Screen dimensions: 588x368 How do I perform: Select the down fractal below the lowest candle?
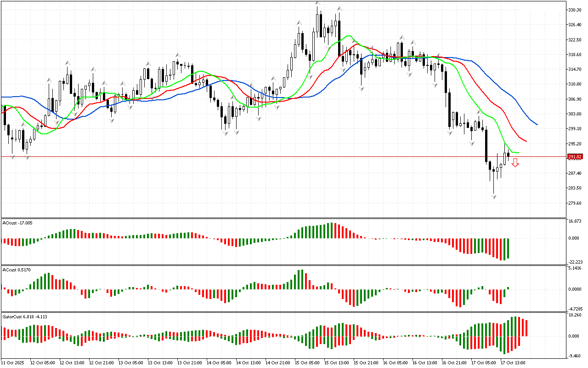[x=494, y=197]
